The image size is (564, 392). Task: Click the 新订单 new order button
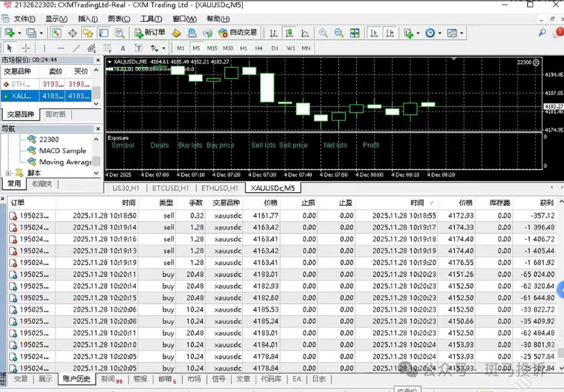pyautogui.click(x=149, y=33)
